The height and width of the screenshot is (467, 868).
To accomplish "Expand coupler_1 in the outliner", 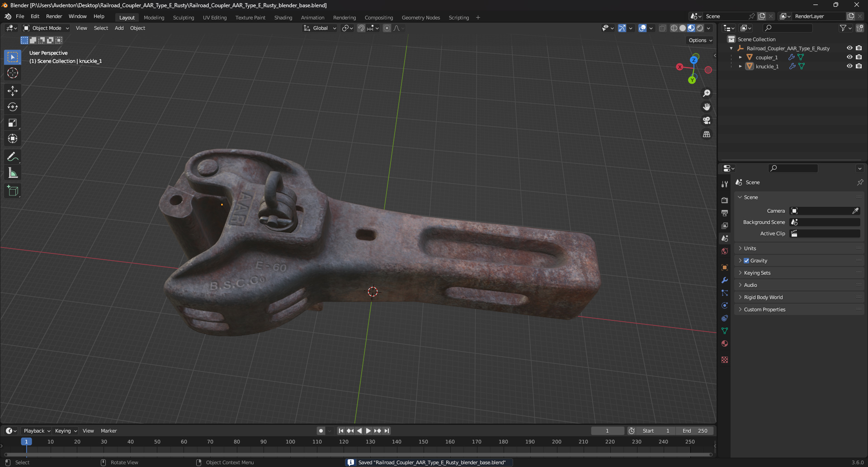I will coord(740,57).
